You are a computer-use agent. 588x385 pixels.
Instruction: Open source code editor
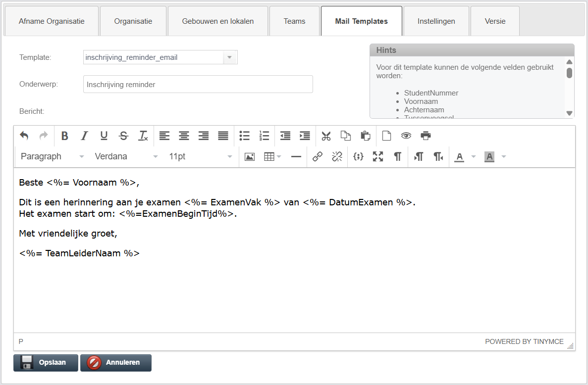(x=359, y=156)
